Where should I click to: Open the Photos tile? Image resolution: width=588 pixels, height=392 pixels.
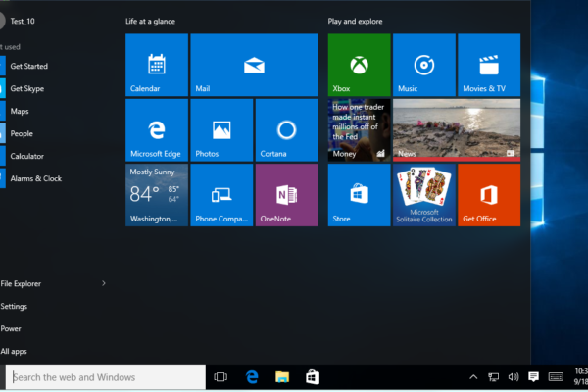point(221,130)
